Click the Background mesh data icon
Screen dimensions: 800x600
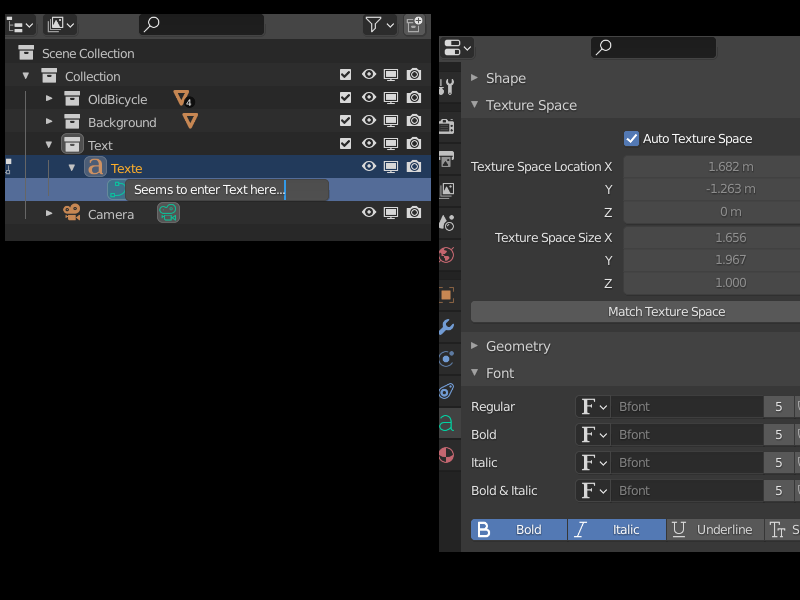190,121
